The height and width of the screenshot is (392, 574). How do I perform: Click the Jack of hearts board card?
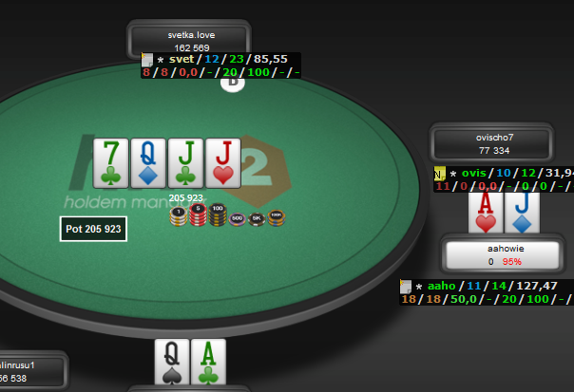223,163
